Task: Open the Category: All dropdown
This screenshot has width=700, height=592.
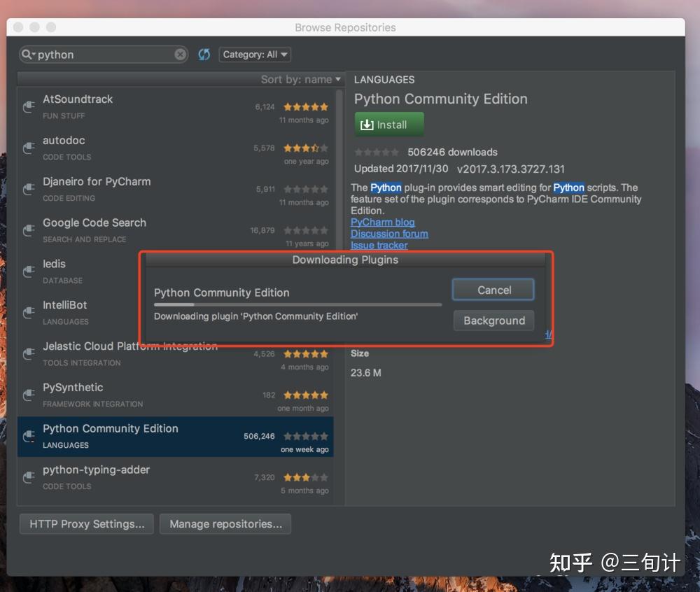Action: (x=255, y=54)
